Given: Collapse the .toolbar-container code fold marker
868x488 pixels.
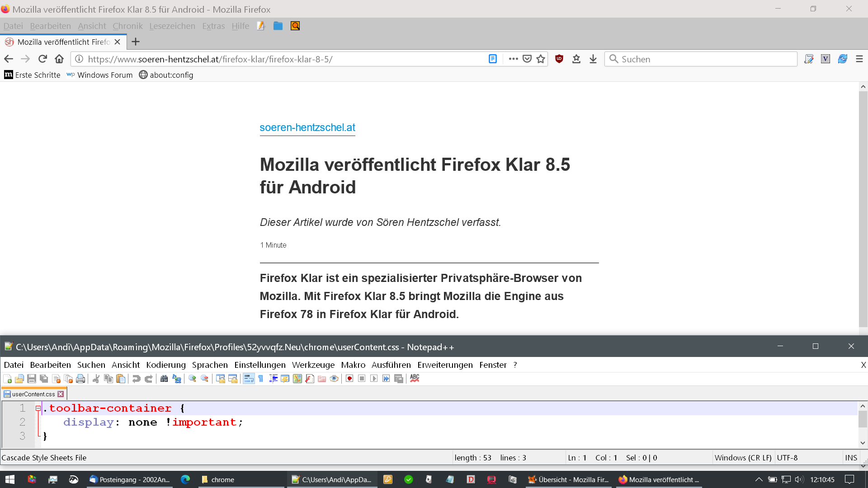Looking at the screenshot, I should (38, 408).
